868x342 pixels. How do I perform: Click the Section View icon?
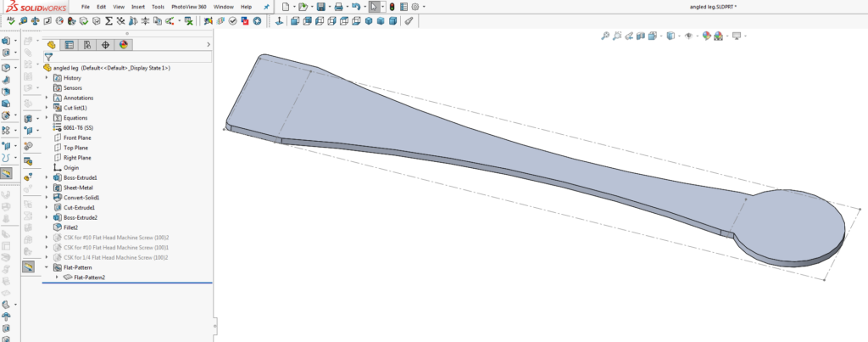(x=641, y=36)
